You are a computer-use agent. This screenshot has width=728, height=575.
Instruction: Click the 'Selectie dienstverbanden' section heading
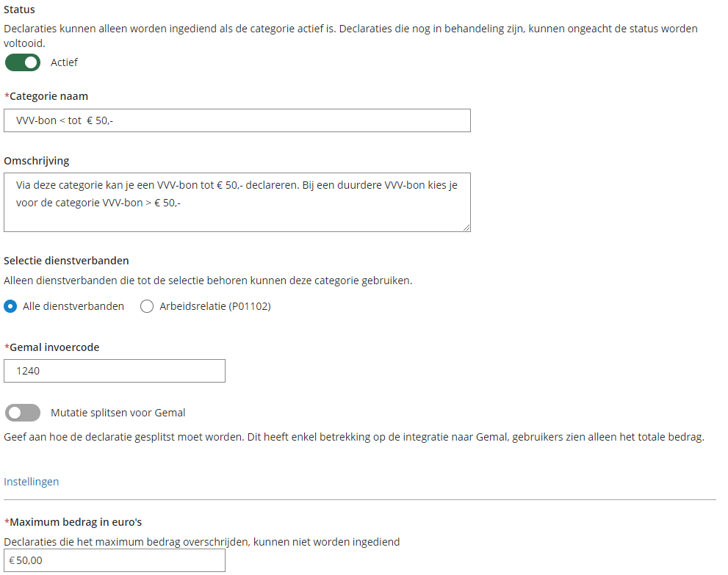66,260
